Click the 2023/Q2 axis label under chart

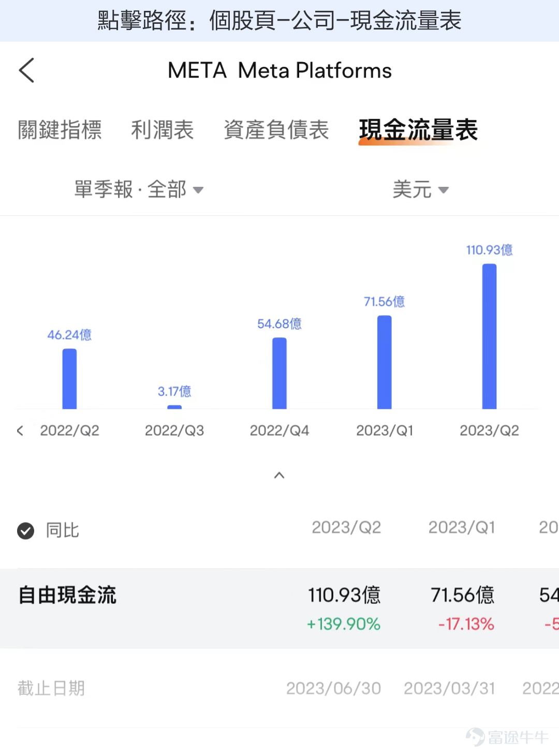pos(489,431)
